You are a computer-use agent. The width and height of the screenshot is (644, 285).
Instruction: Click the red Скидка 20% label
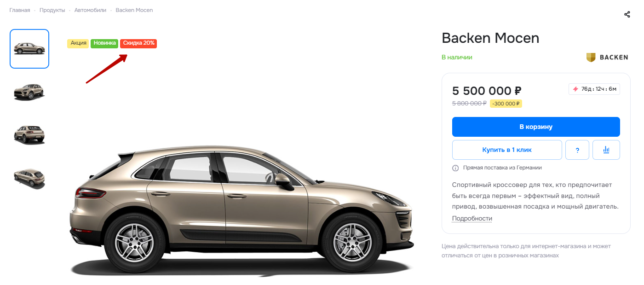[138, 43]
